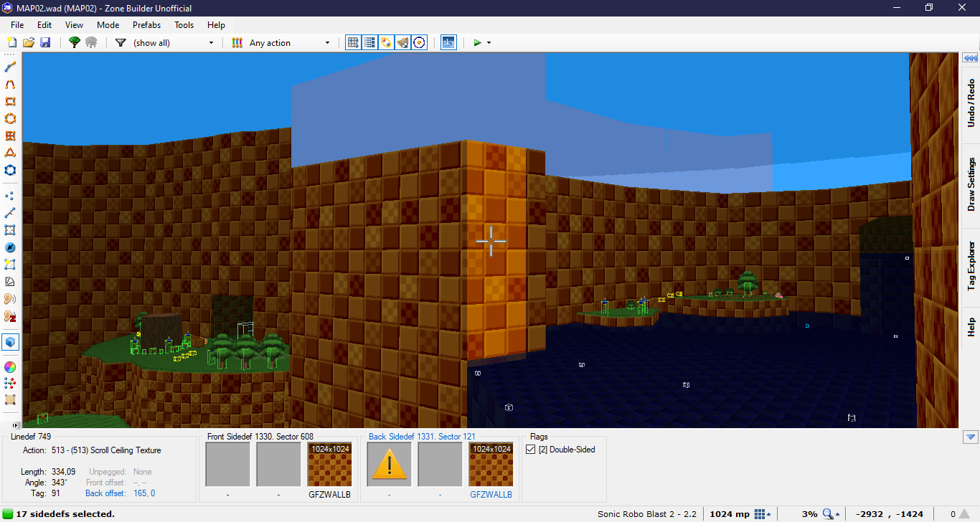Select the blue circular shape tool

[x=10, y=170]
